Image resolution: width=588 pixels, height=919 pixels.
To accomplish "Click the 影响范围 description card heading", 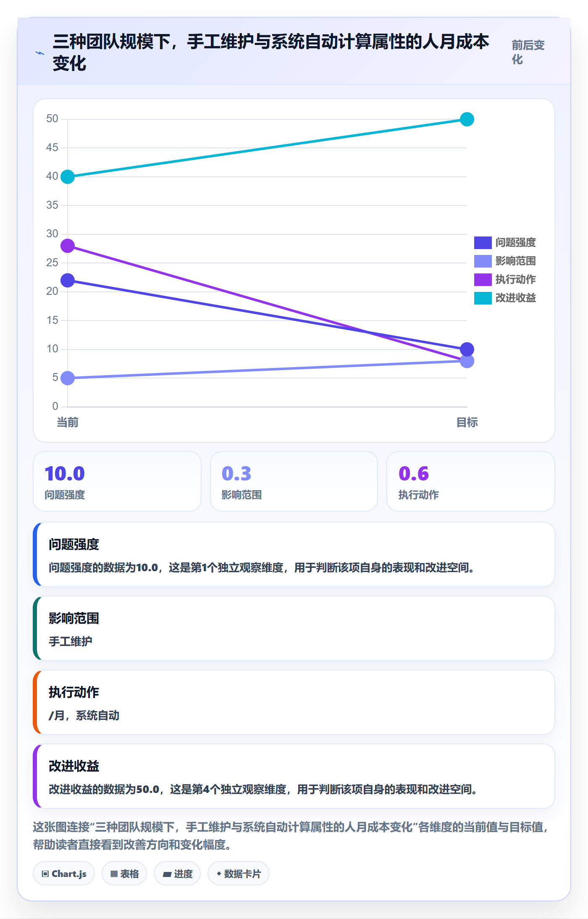I will (x=74, y=618).
